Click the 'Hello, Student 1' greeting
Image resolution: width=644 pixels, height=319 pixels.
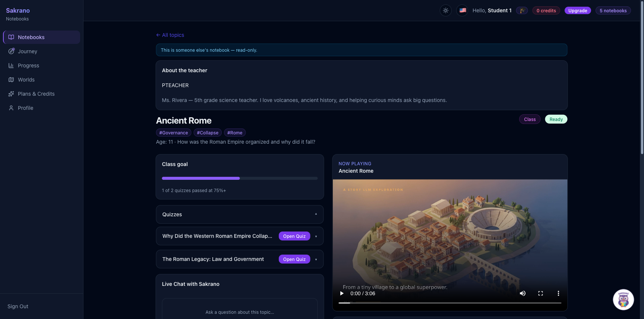pos(492,10)
